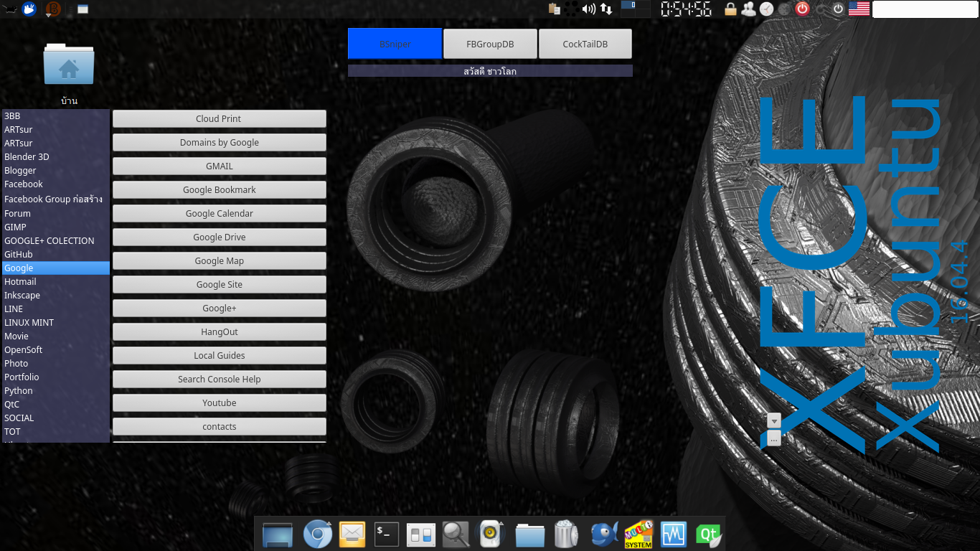Select Hotmail in the category list
980x551 pixels.
[x=56, y=281]
